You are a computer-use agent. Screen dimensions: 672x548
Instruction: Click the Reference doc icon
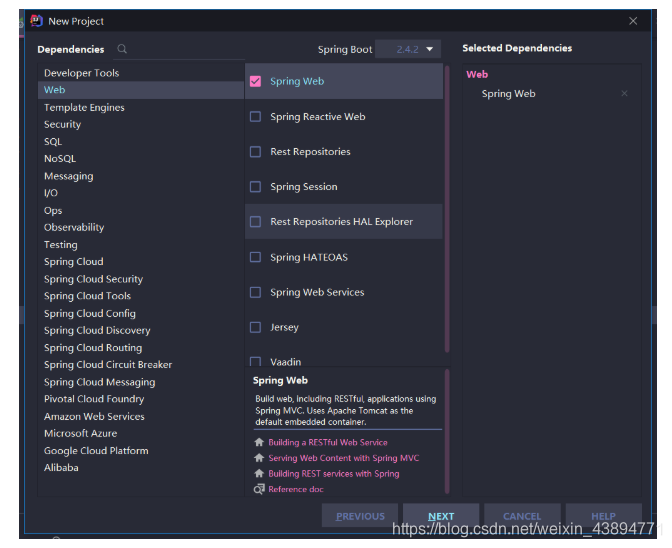[259, 489]
